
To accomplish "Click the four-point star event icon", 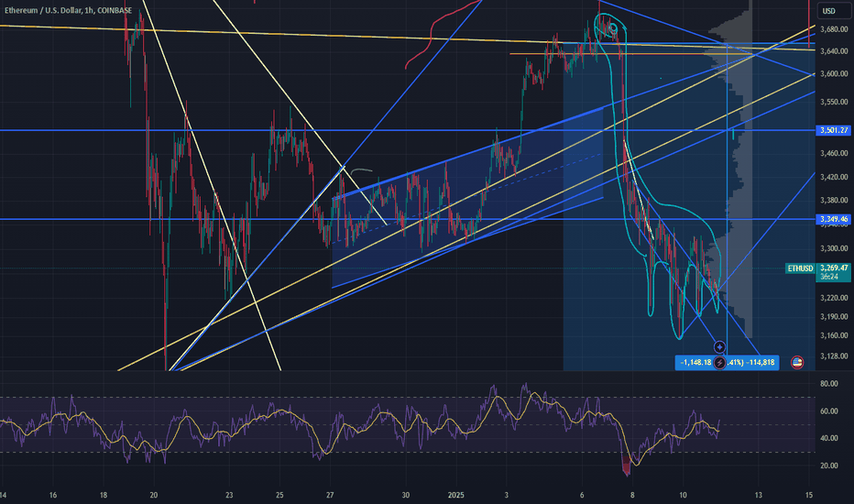I will (719, 347).
